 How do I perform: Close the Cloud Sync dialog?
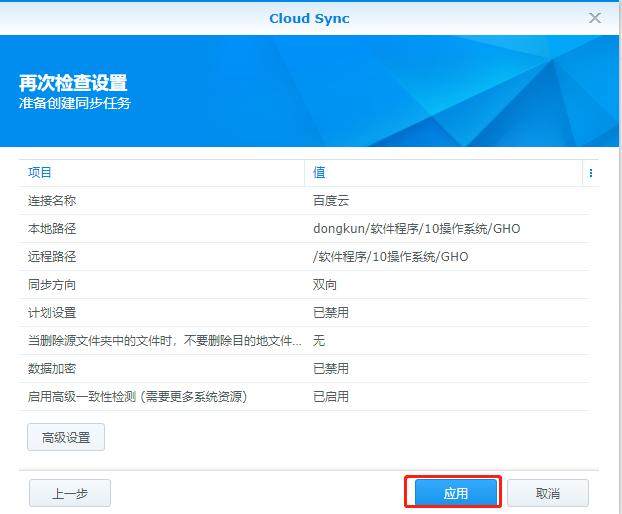point(595,17)
